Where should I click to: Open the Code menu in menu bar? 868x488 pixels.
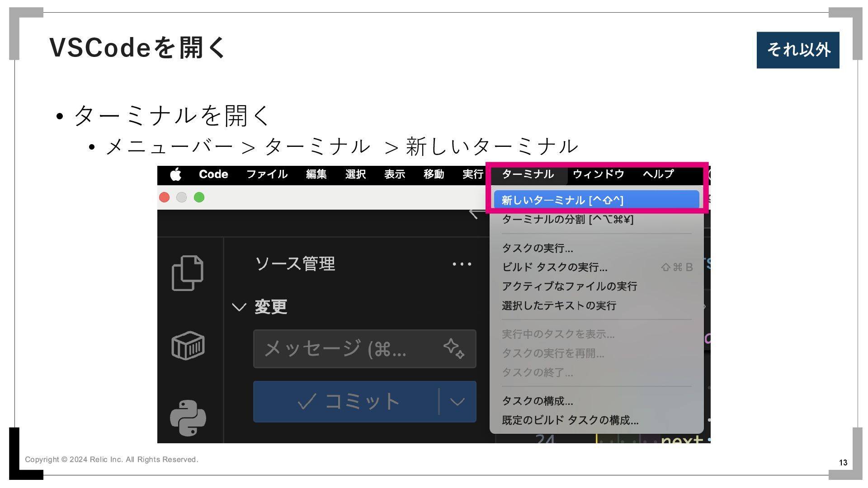click(x=213, y=174)
